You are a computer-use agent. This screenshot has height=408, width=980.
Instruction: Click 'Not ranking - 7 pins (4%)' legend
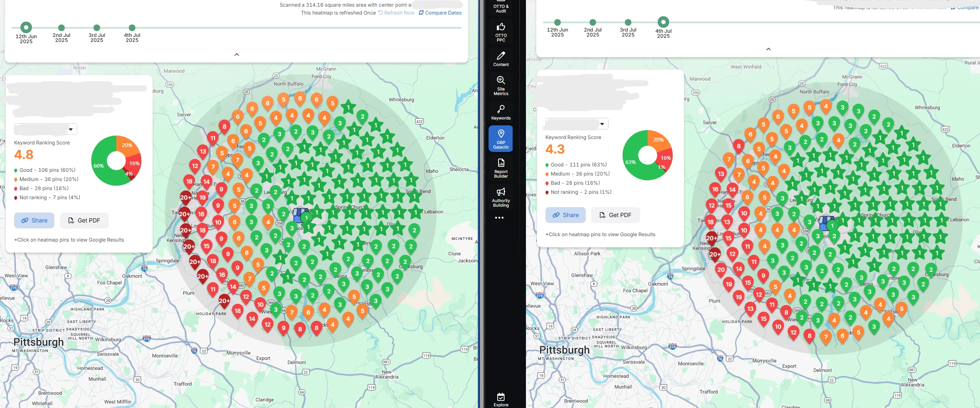(x=50, y=198)
